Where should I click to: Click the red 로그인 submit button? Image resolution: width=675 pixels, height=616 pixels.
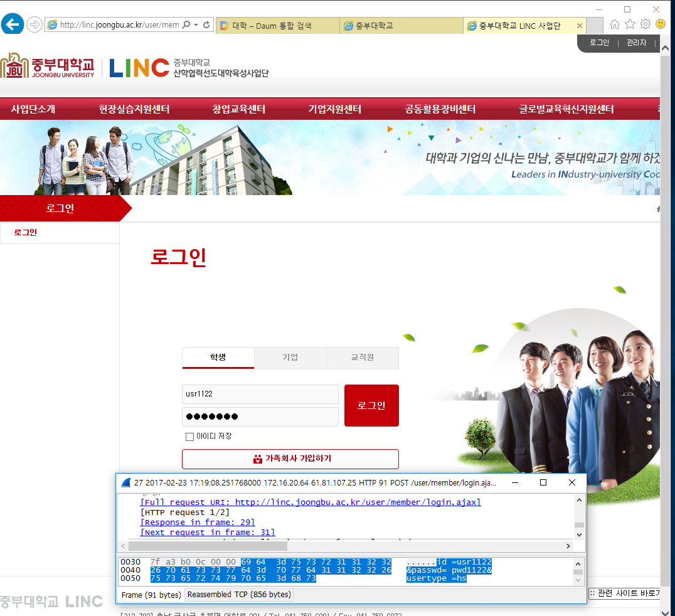pos(371,405)
